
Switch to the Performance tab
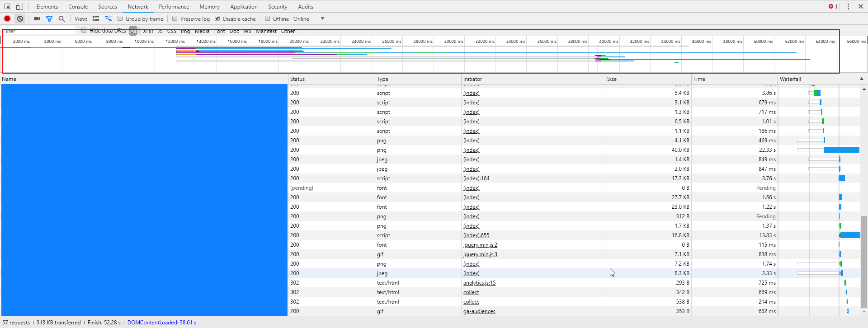coord(174,6)
